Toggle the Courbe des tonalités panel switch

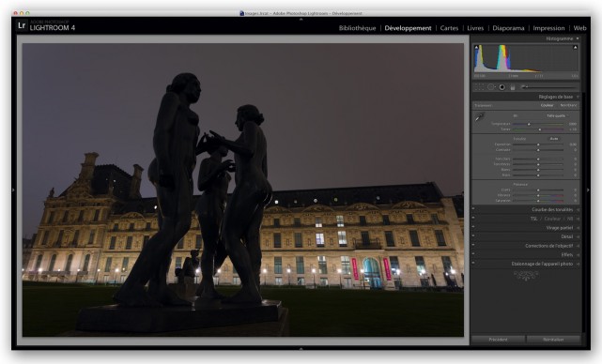[473, 209]
